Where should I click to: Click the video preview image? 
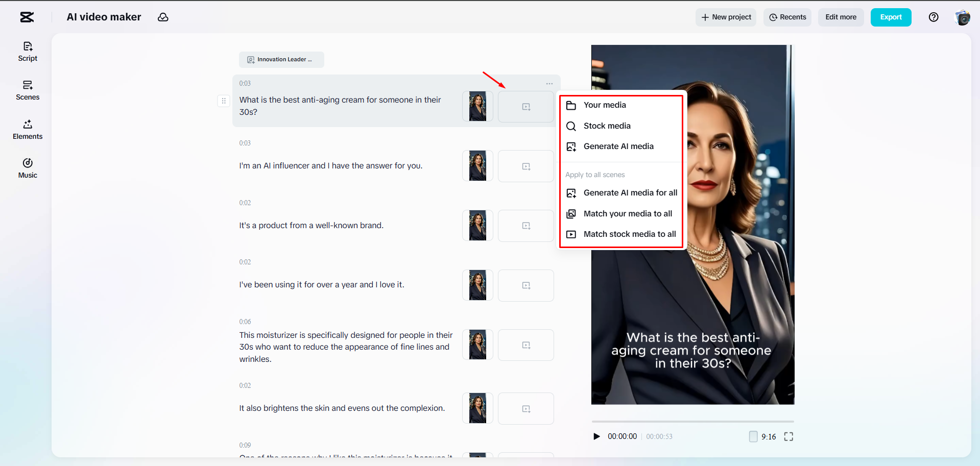[692, 225]
